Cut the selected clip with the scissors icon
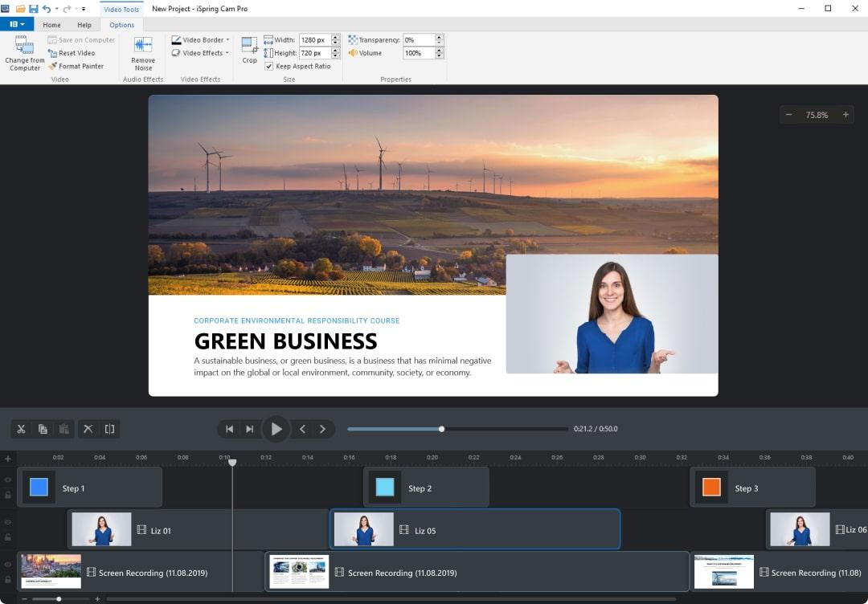 [x=22, y=429]
